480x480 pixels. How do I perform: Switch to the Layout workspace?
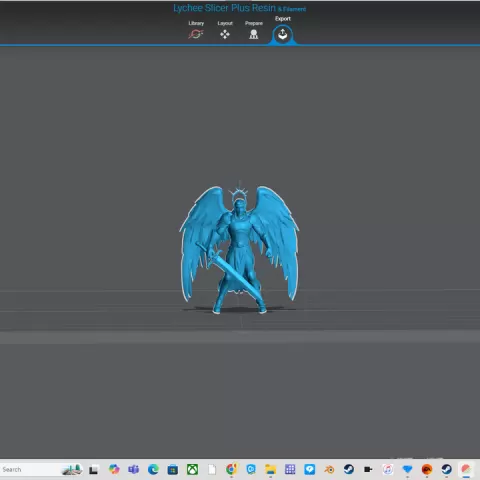point(225,34)
